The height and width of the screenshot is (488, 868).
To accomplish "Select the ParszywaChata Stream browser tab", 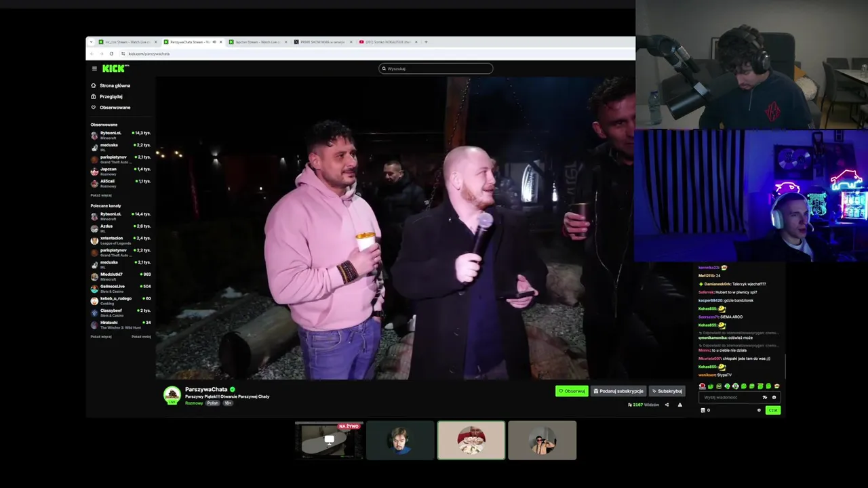I will coord(192,42).
